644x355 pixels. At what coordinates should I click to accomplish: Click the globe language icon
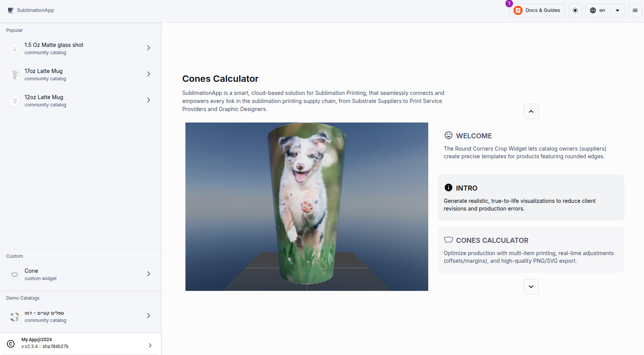coord(593,10)
